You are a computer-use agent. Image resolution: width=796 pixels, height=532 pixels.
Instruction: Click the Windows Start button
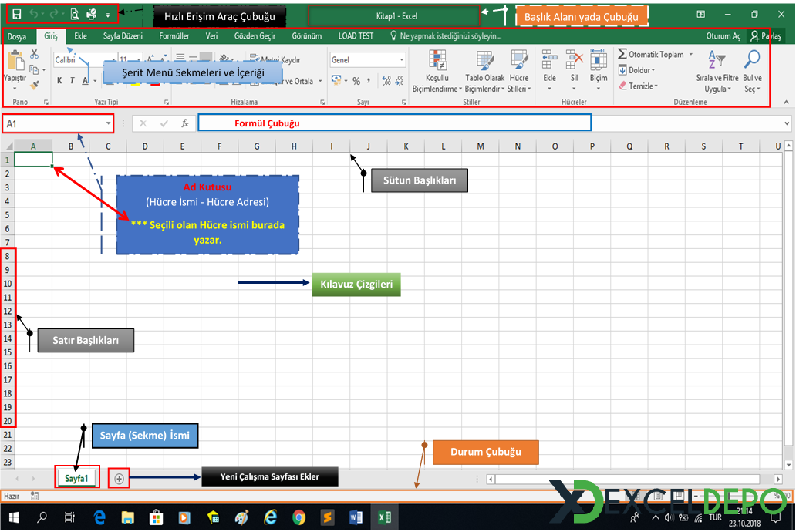[14, 517]
